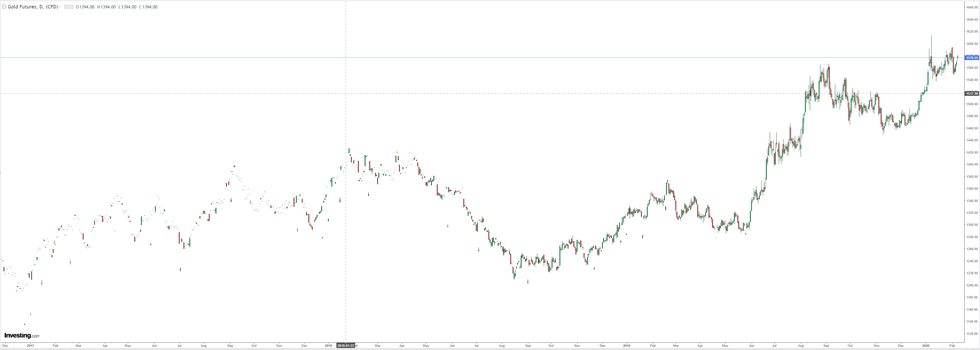Click the 1400.00 label on price scale
Viewport: 980px width, 350px height.
coord(972,165)
